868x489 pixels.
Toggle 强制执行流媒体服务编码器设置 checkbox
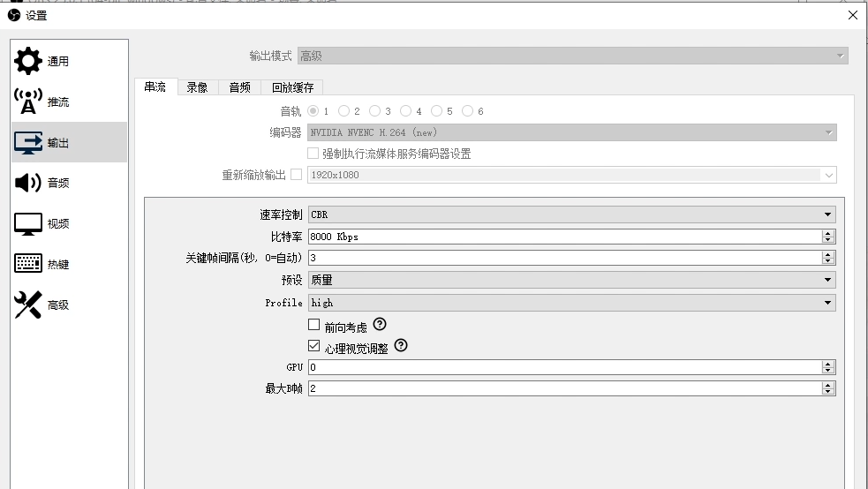313,154
